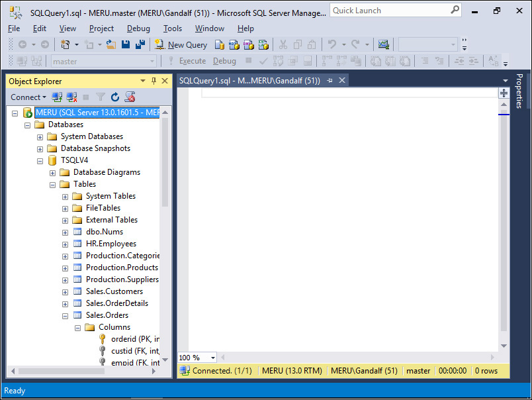Click inside the Quick Launch search box
The width and height of the screenshot is (532, 400).
pos(389,11)
